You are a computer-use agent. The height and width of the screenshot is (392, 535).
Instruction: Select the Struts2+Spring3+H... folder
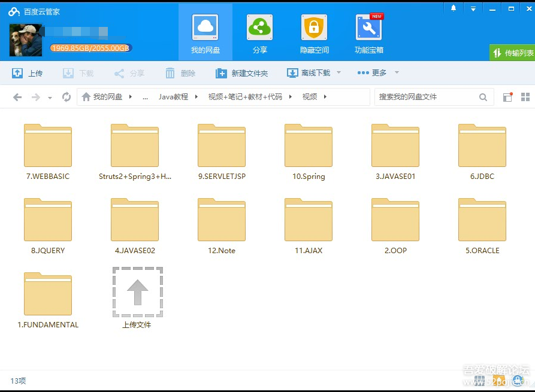coord(135,152)
